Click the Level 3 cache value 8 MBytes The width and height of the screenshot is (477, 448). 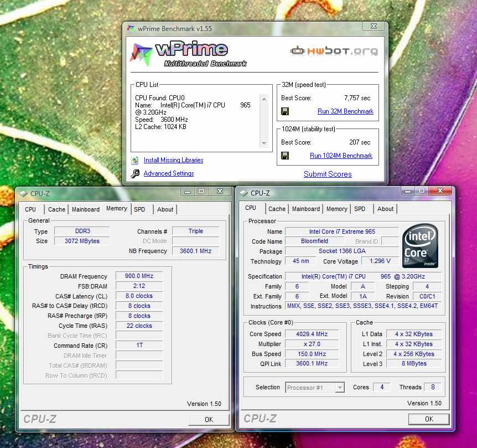pyautogui.click(x=414, y=364)
